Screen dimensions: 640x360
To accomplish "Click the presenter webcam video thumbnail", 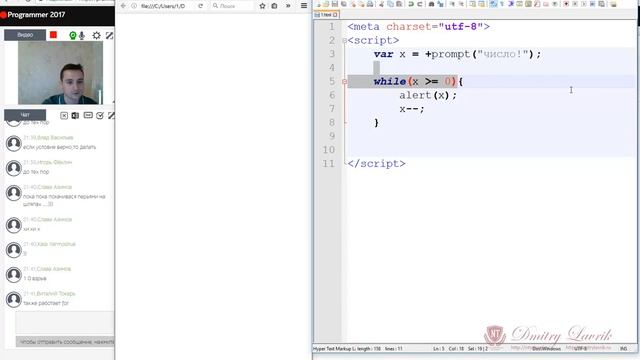I will [60, 73].
